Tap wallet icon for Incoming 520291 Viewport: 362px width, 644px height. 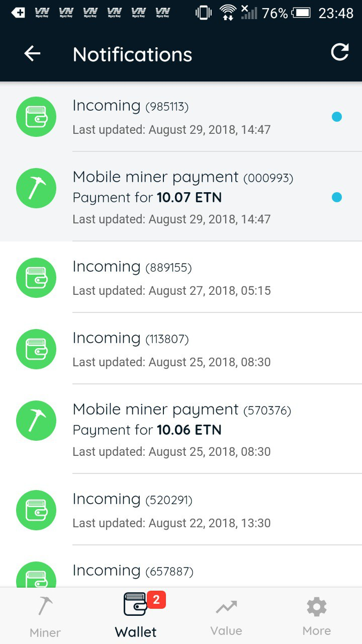[36, 510]
